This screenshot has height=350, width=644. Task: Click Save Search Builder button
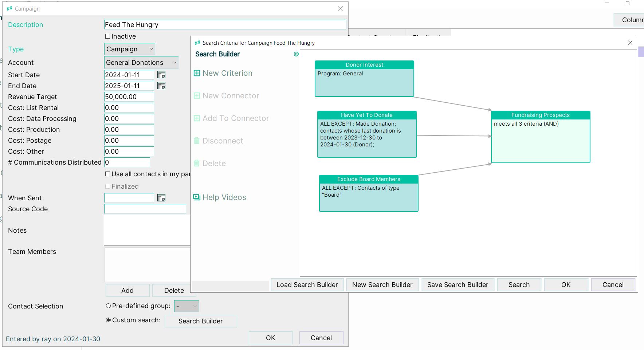click(458, 285)
